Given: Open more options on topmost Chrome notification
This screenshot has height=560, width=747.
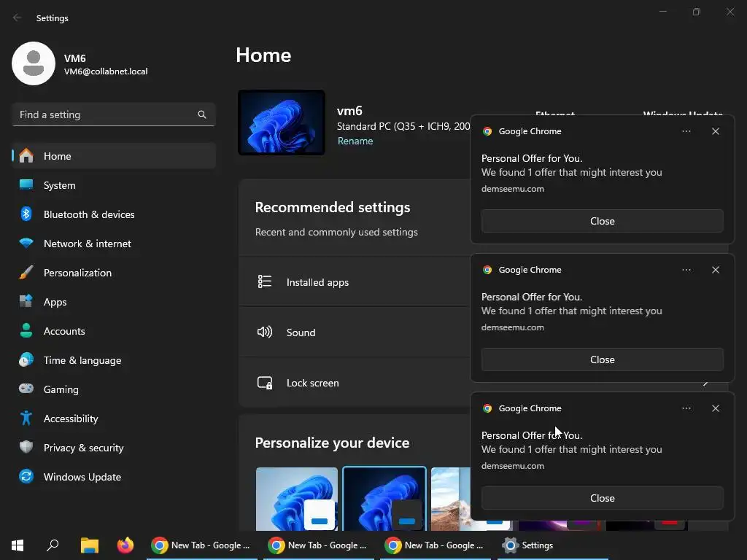Looking at the screenshot, I should click(686, 131).
